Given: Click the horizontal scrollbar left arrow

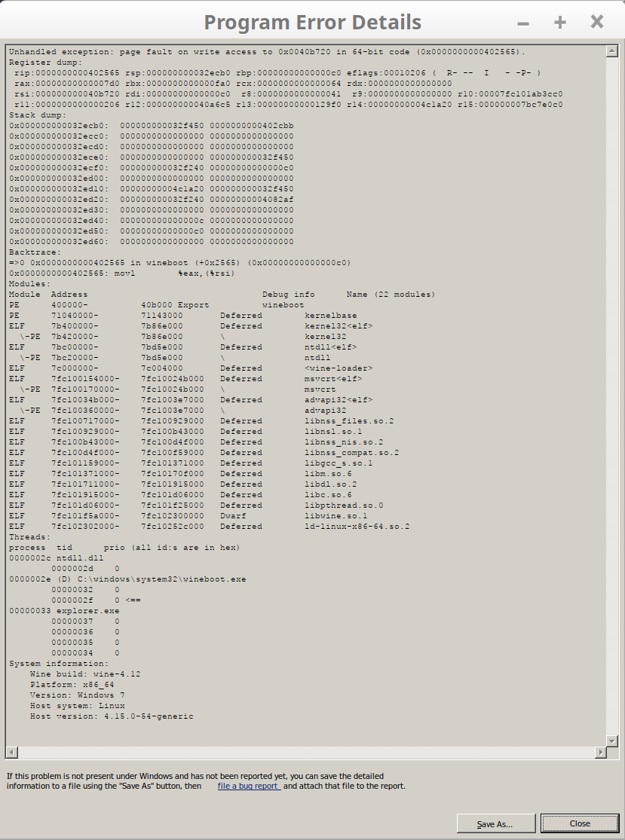Looking at the screenshot, I should [x=12, y=752].
